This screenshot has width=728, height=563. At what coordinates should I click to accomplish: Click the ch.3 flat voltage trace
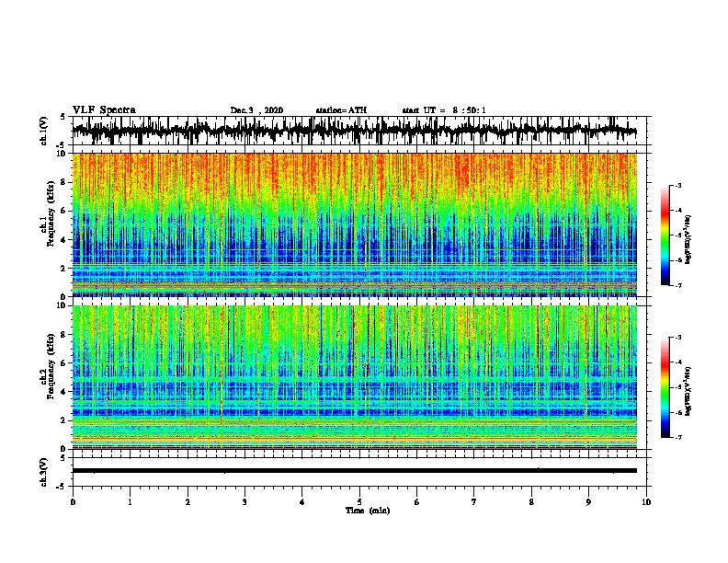(355, 471)
